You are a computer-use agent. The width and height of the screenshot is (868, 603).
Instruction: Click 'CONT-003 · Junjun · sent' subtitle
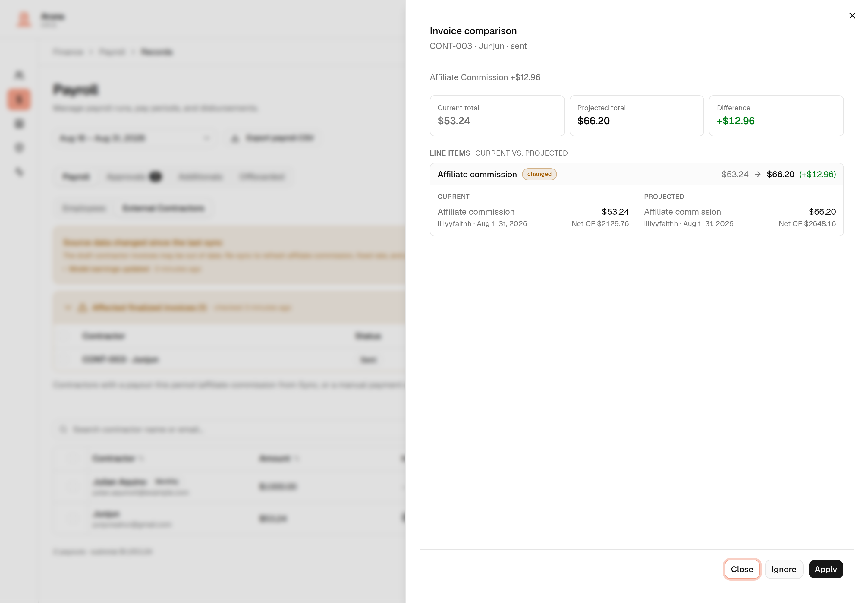tap(478, 46)
